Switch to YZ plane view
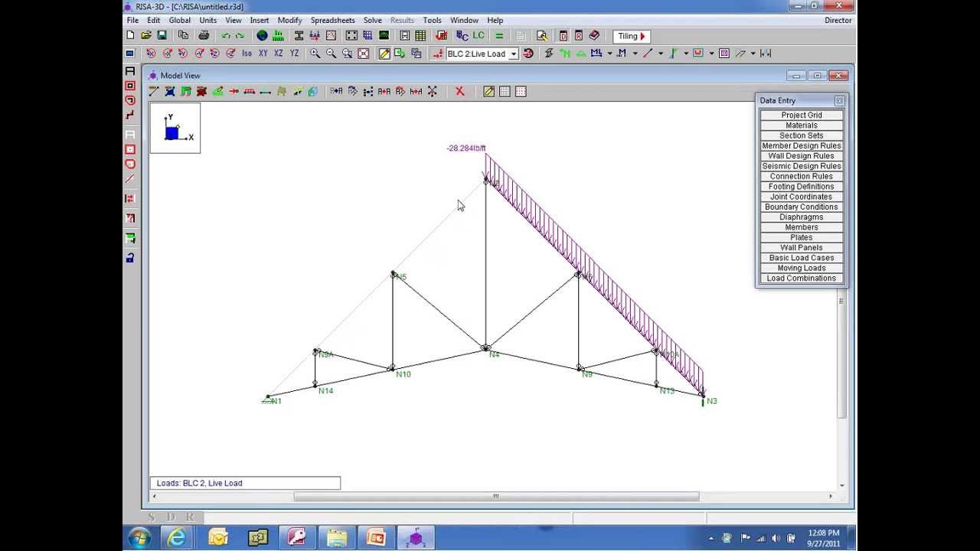The height and width of the screenshot is (551, 980). (x=294, y=54)
